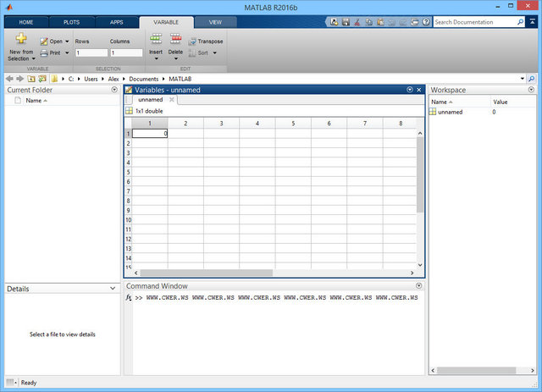Click the Transpose variable button

(x=206, y=41)
